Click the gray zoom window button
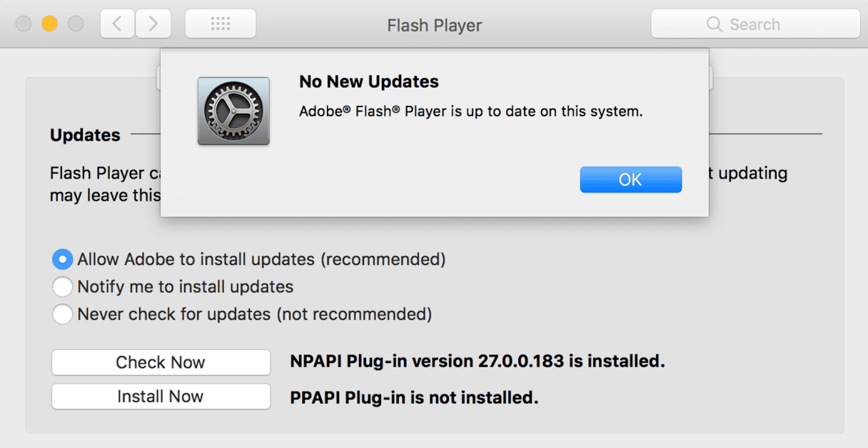 coord(75,24)
